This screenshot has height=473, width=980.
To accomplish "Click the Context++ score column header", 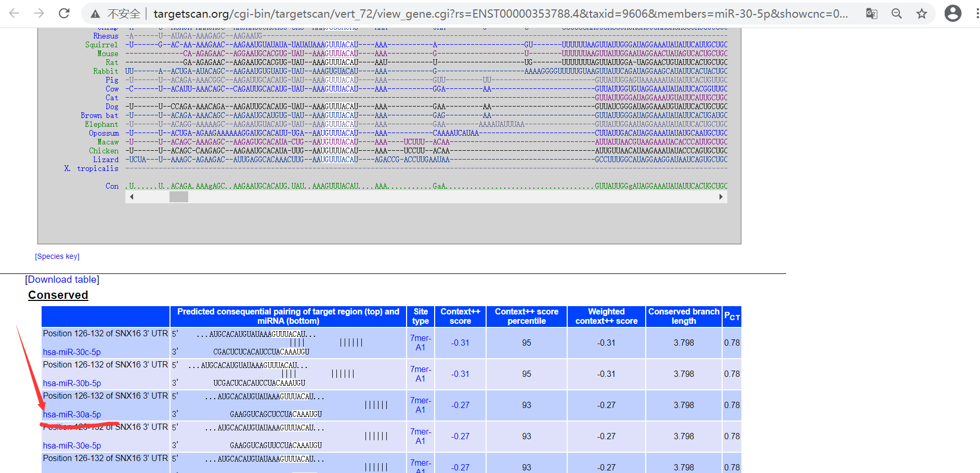I will (x=460, y=317).
